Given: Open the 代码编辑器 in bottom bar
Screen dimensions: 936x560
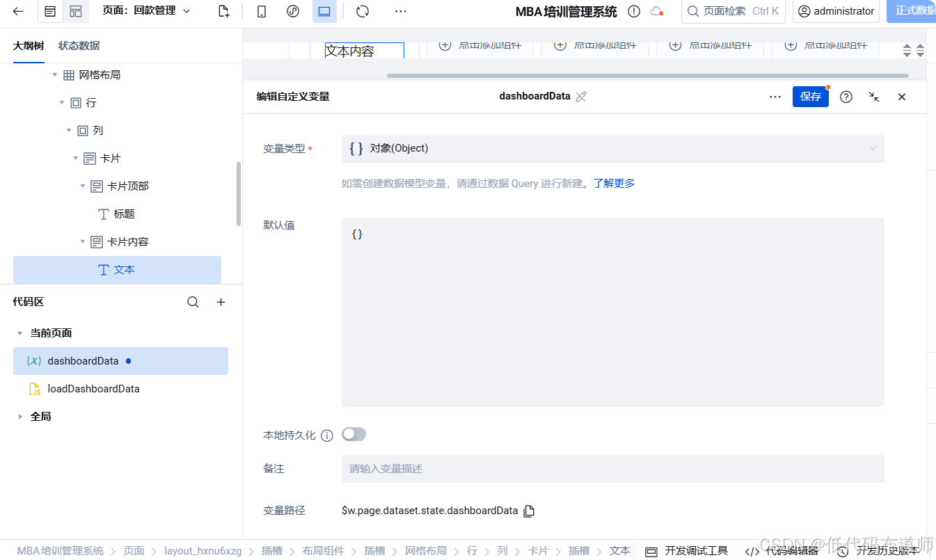Looking at the screenshot, I should [782, 551].
